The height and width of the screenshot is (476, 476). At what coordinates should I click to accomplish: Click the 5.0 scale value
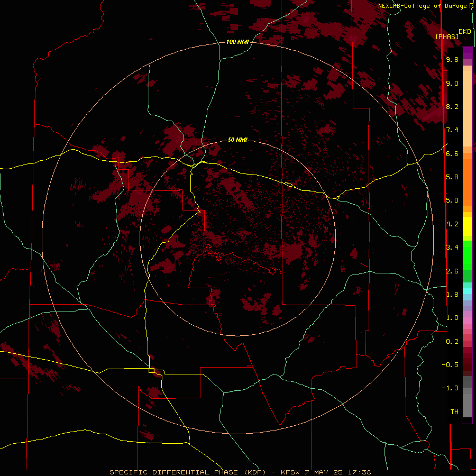pos(452,200)
